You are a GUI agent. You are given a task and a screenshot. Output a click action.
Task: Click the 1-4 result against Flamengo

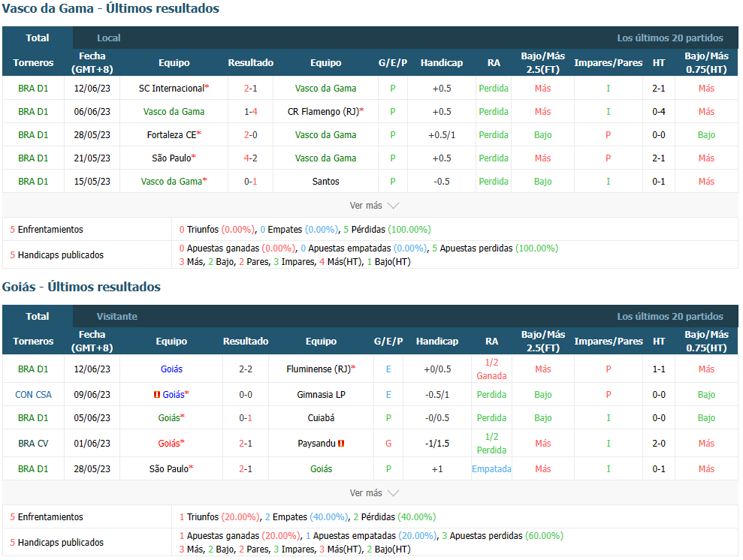click(x=251, y=112)
